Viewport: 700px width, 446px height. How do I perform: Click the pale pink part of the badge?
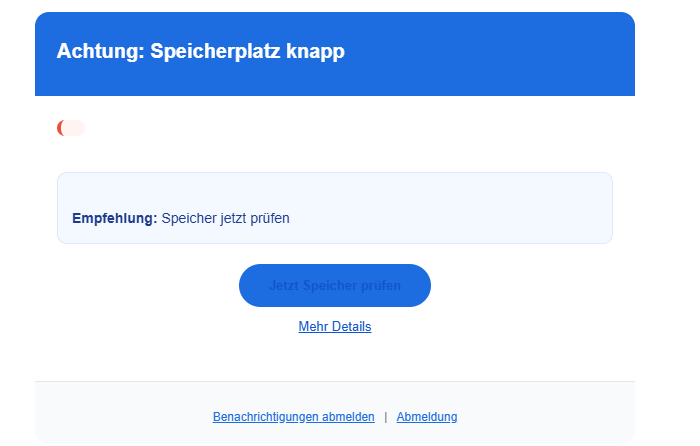pyautogui.click(x=76, y=128)
